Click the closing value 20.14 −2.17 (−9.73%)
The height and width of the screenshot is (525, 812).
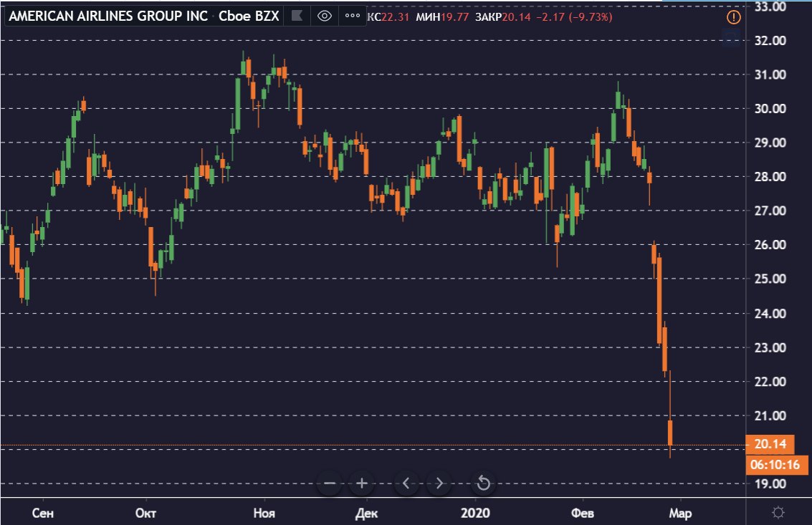[x=557, y=17]
